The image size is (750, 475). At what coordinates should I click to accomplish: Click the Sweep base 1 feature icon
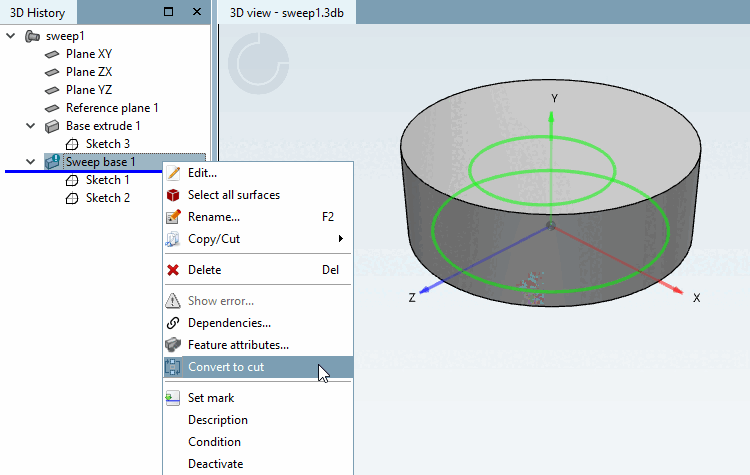(52, 162)
